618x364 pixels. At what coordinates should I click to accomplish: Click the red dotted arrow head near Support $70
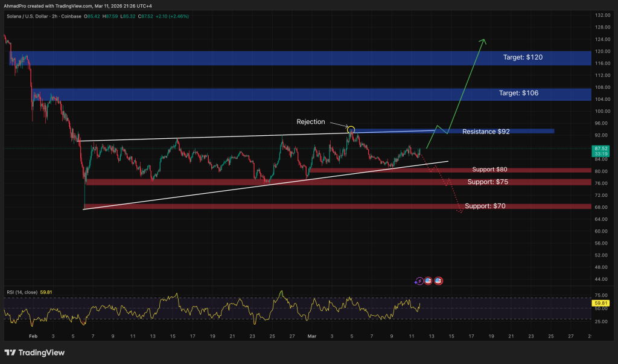coord(460,211)
